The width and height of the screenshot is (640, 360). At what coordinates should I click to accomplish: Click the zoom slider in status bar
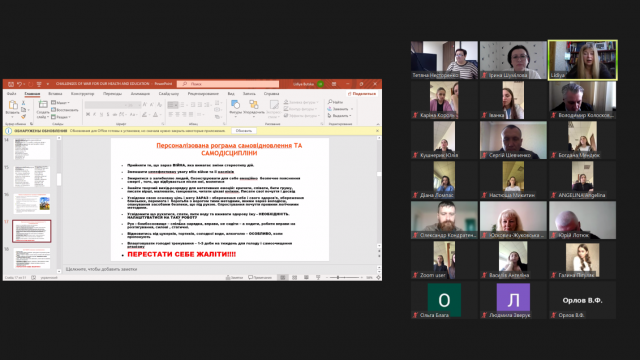343,278
